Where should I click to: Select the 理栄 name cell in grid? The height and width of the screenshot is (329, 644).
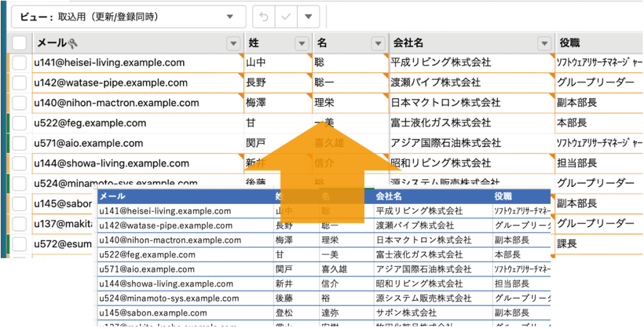pyautogui.click(x=350, y=103)
